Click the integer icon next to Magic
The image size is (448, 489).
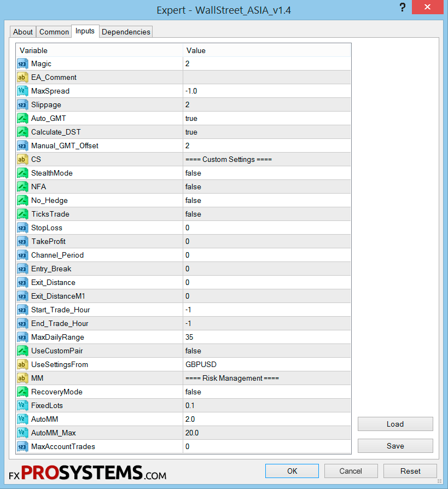22,63
